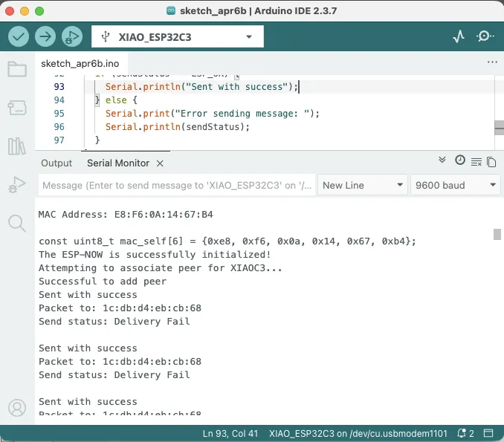This screenshot has height=442, width=504.
Task: Click the macOS yellow minimize window button
Action: tap(25, 11)
